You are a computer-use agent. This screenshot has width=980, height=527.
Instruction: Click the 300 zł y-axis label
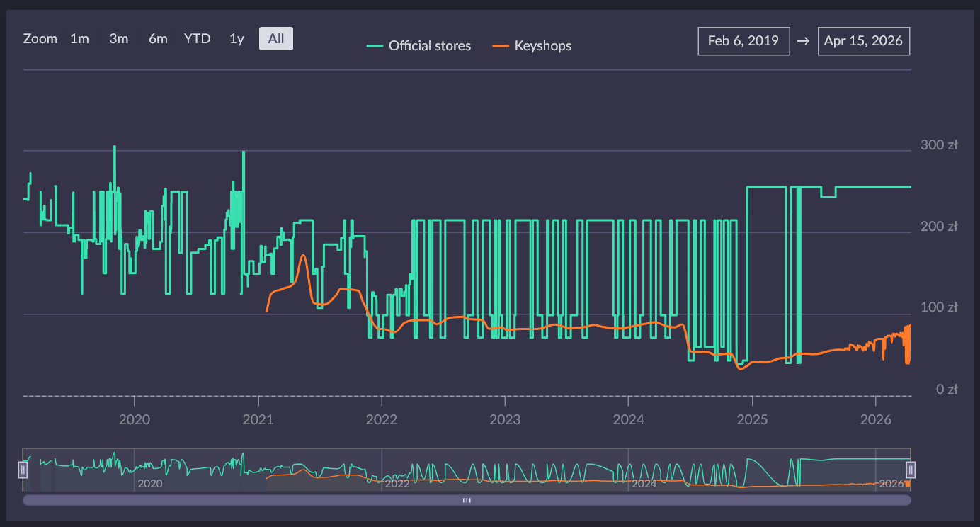click(938, 145)
